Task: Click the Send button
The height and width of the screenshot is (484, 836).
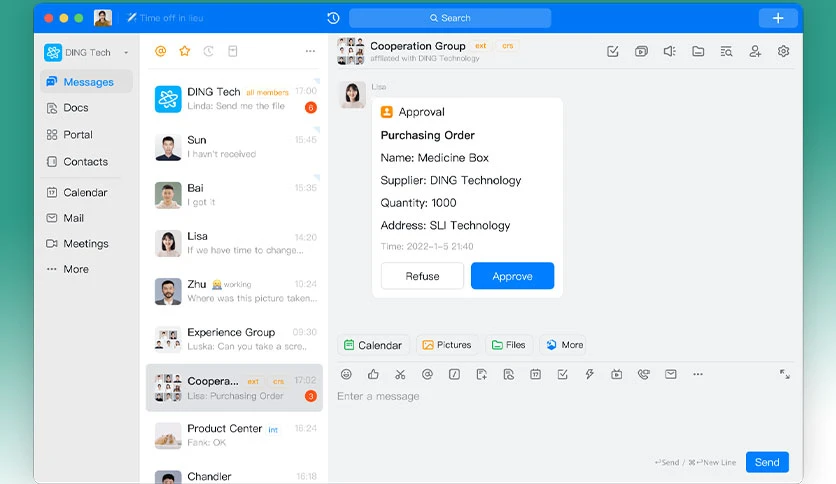Action: [767, 462]
